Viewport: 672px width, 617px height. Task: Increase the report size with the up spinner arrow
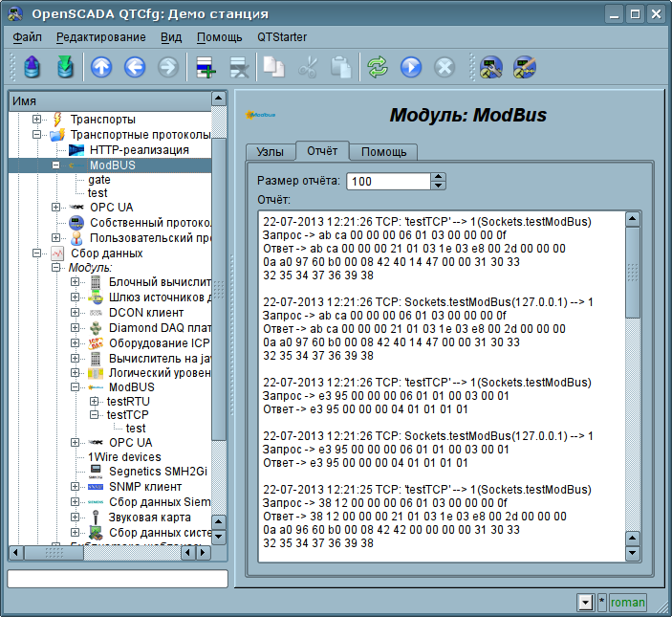[439, 176]
